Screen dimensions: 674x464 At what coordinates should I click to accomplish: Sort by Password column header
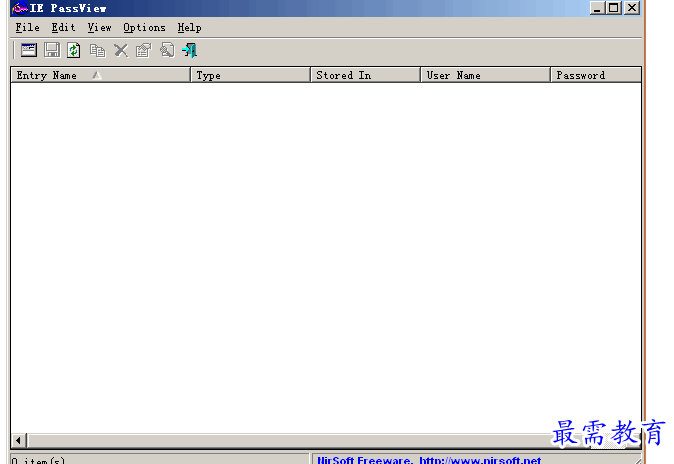coord(596,75)
